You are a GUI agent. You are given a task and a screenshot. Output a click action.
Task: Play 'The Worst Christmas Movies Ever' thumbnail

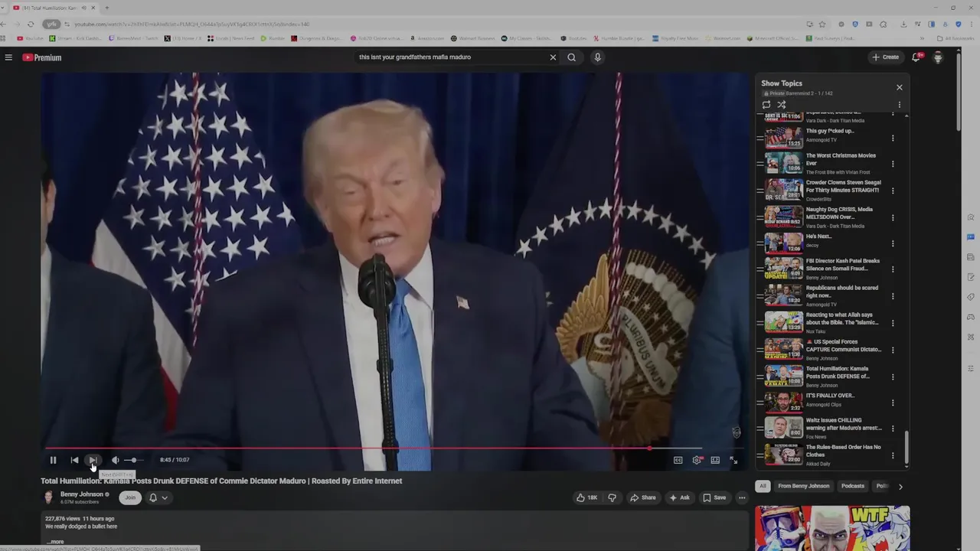784,163
